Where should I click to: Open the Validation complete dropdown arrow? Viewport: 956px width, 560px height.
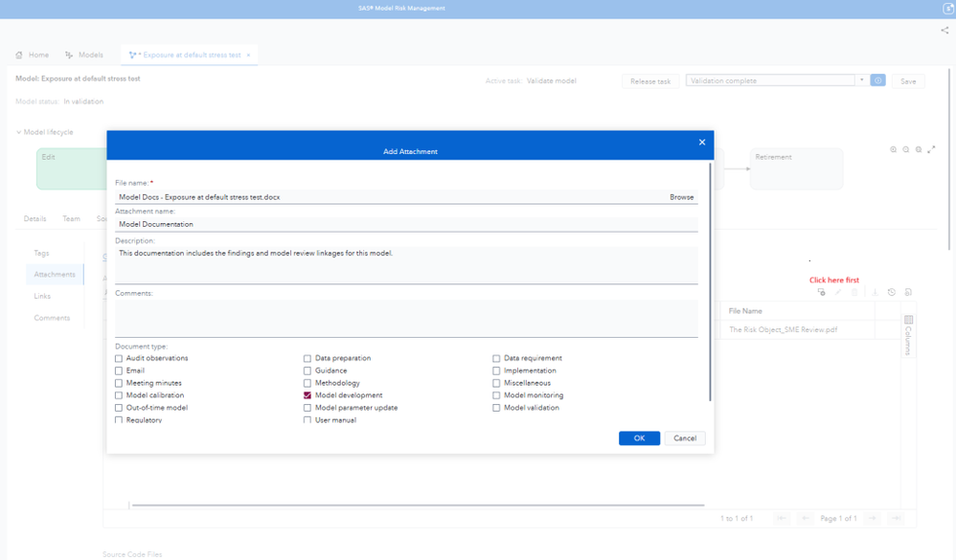(861, 80)
